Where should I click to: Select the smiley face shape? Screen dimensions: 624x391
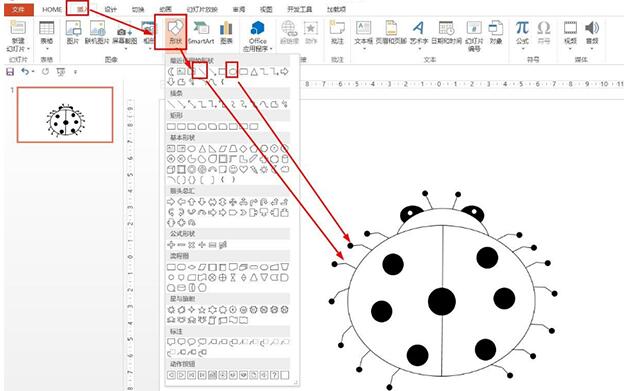coord(233,169)
